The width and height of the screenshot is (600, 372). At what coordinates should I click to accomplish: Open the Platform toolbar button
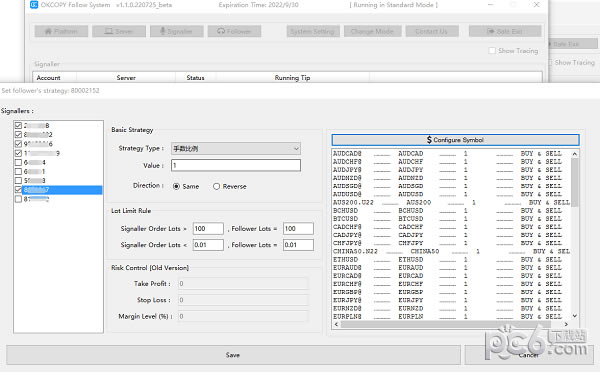pyautogui.click(x=61, y=31)
